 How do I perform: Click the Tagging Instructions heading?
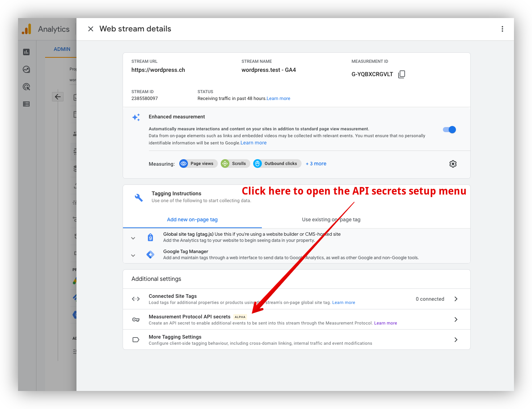(176, 193)
